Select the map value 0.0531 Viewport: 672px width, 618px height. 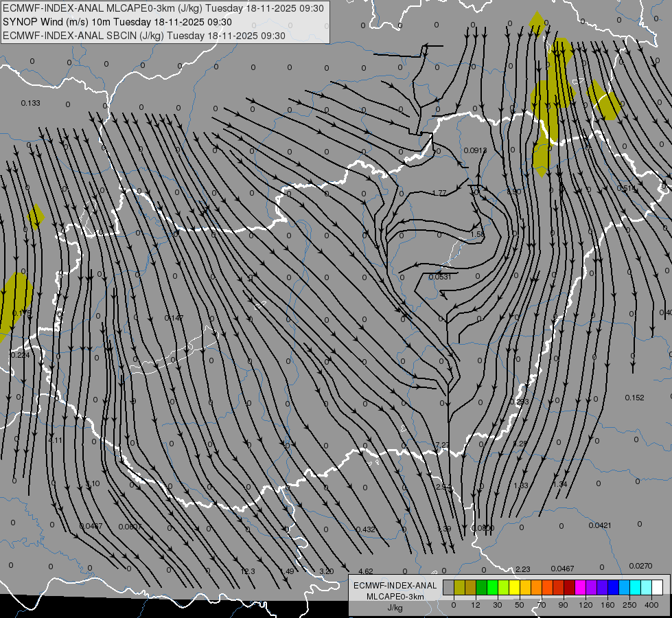click(440, 277)
